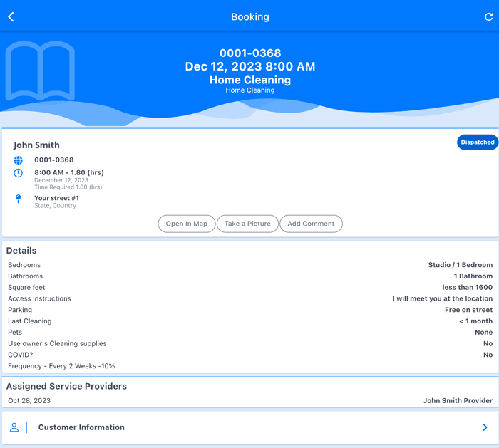Screen dimensions: 499x448
Task: Click I will meet you at the location
Action: pyautogui.click(x=443, y=298)
